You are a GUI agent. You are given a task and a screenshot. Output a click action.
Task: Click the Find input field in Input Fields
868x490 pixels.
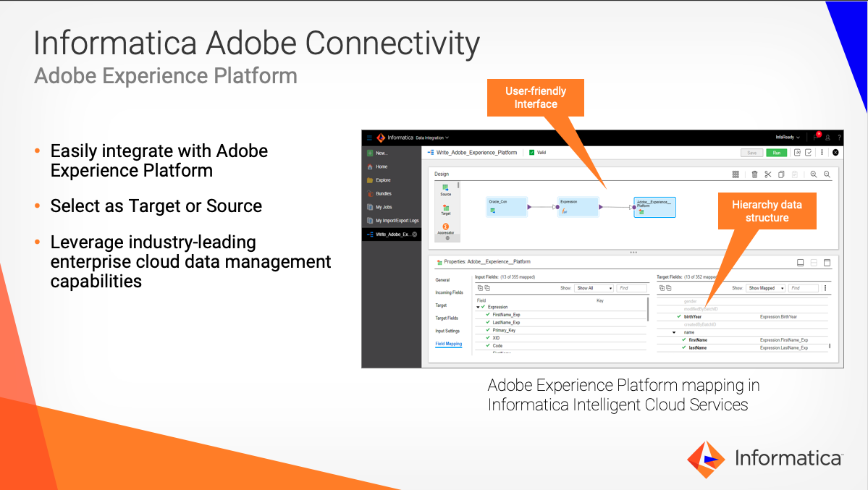coord(631,287)
